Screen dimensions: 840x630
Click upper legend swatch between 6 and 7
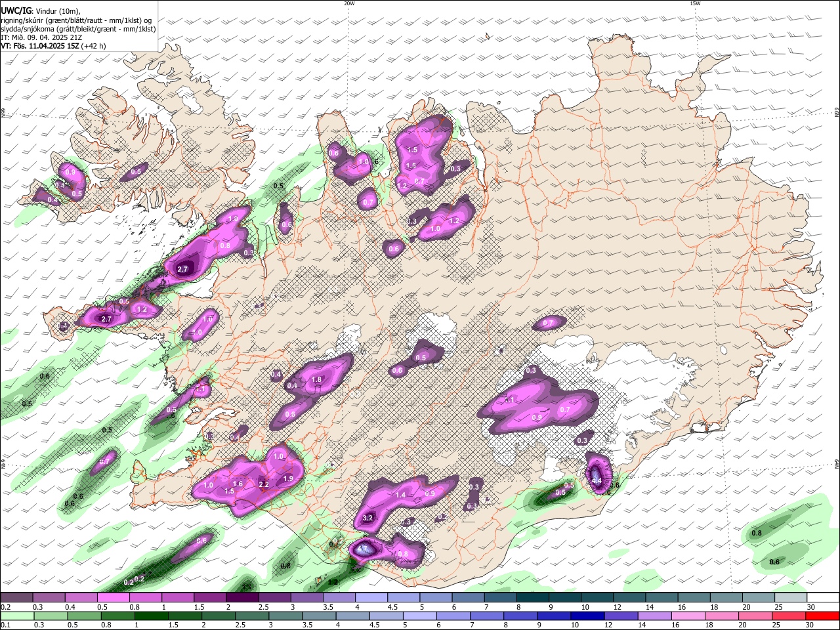click(467, 597)
